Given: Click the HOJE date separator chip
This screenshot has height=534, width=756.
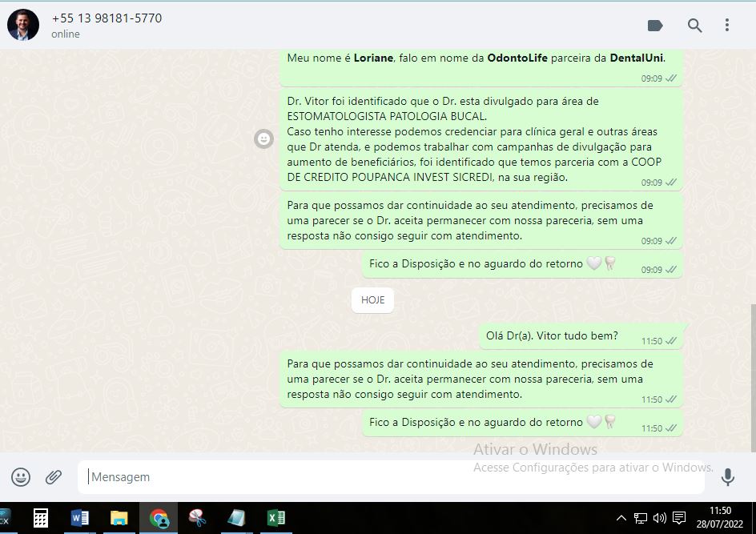Looking at the screenshot, I should coord(372,299).
